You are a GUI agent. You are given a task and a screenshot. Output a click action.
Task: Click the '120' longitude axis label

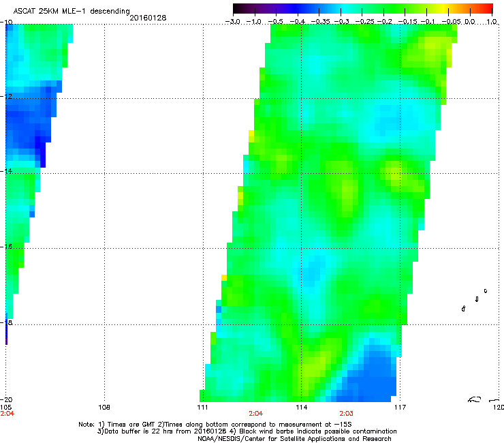click(499, 408)
